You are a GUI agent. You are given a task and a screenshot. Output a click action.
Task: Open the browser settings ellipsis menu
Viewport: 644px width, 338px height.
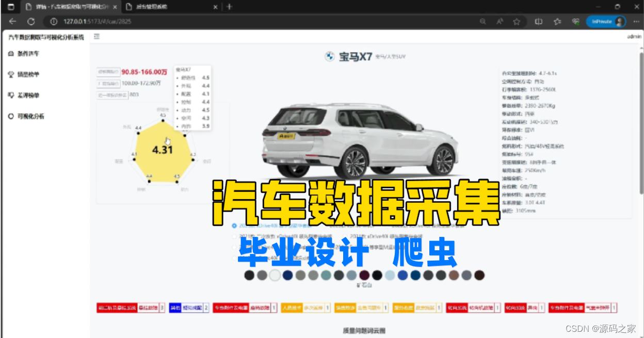636,22
